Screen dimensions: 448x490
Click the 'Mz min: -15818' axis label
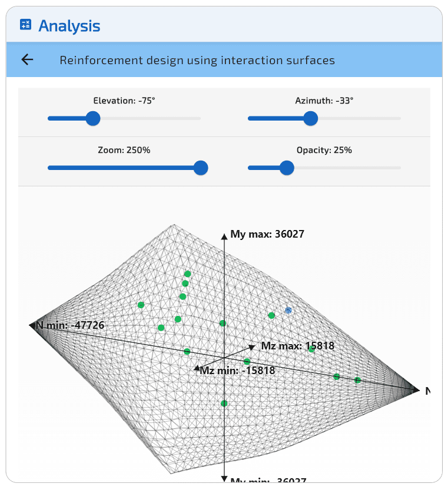(237, 371)
